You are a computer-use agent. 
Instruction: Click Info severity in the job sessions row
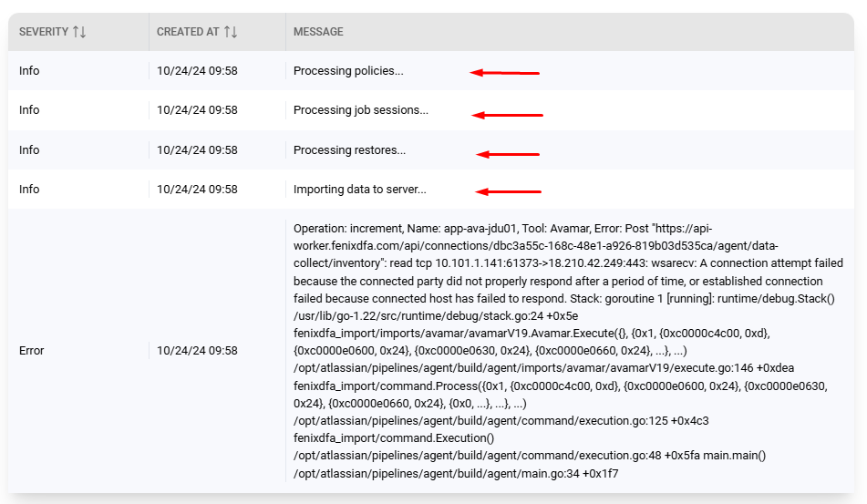click(x=29, y=110)
